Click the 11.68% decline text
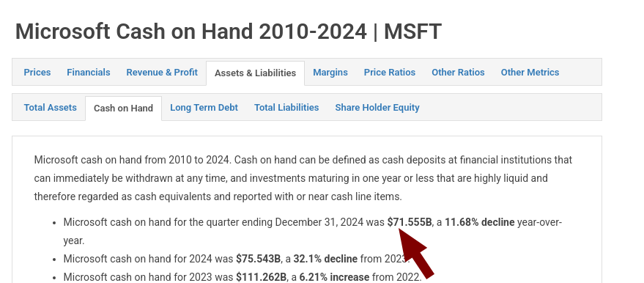This screenshot has height=283, width=644. [x=479, y=222]
